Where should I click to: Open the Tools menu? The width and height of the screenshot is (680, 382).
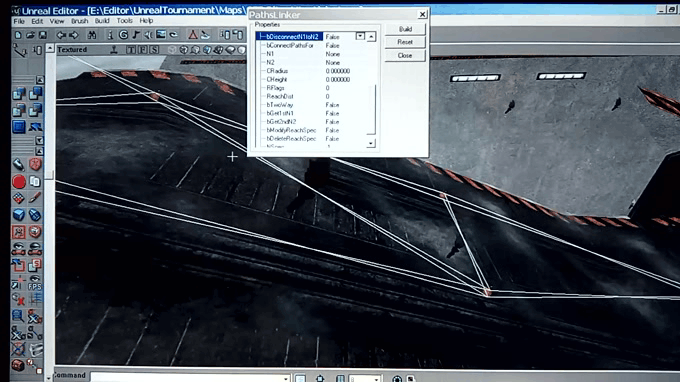pos(124,21)
